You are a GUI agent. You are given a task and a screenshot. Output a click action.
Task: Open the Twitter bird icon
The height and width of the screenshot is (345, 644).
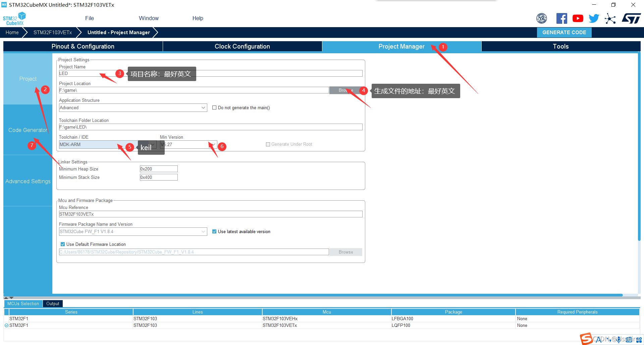pyautogui.click(x=594, y=18)
